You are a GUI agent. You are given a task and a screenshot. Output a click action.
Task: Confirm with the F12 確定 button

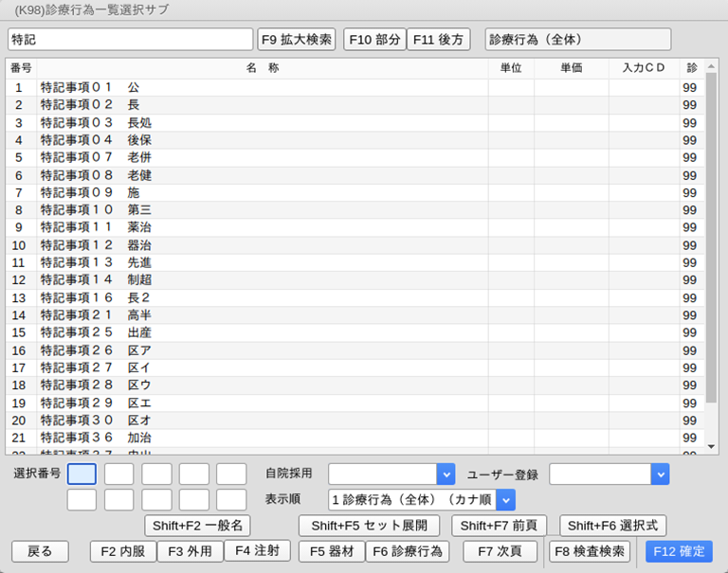click(679, 551)
